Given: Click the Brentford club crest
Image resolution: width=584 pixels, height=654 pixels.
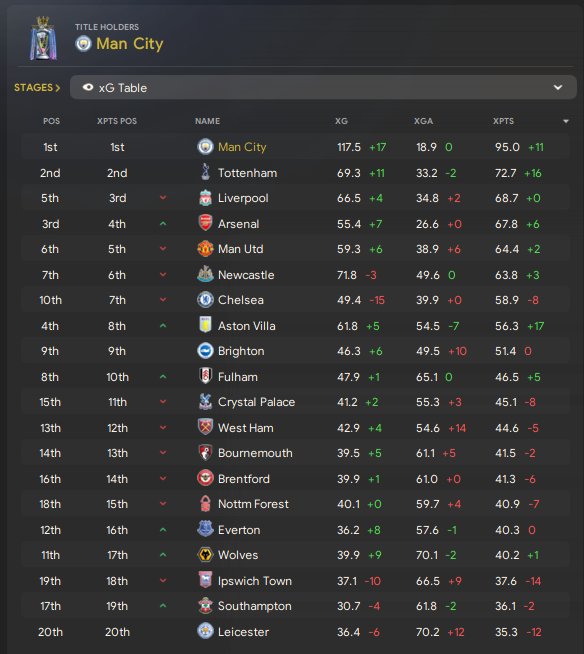Looking at the screenshot, I should [205, 478].
